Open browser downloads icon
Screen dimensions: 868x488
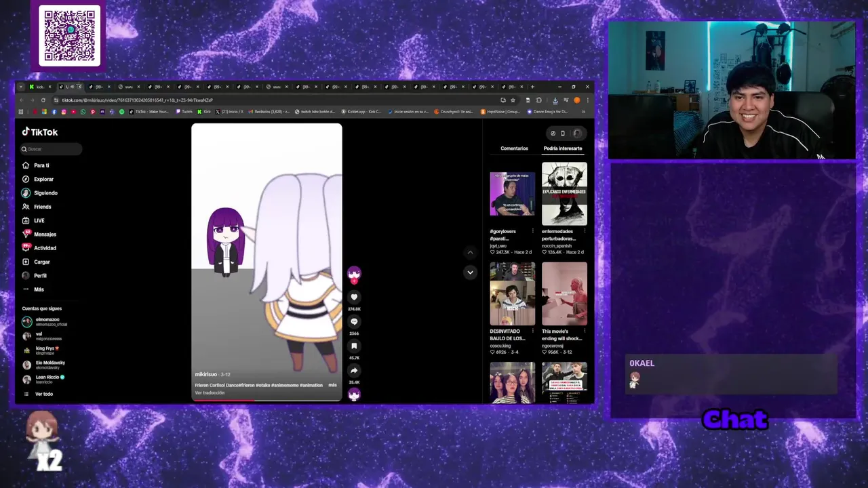[555, 100]
